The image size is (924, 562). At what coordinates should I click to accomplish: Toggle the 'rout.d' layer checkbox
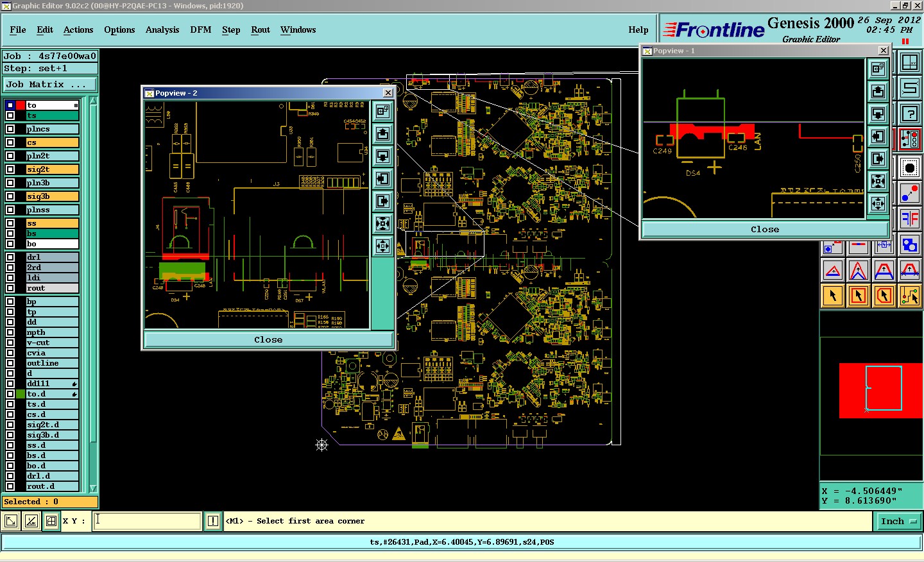pos(10,486)
